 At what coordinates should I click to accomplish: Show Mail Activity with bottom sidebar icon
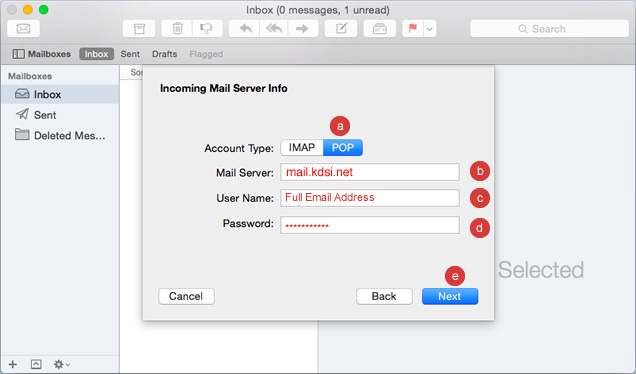pyautogui.click(x=36, y=364)
